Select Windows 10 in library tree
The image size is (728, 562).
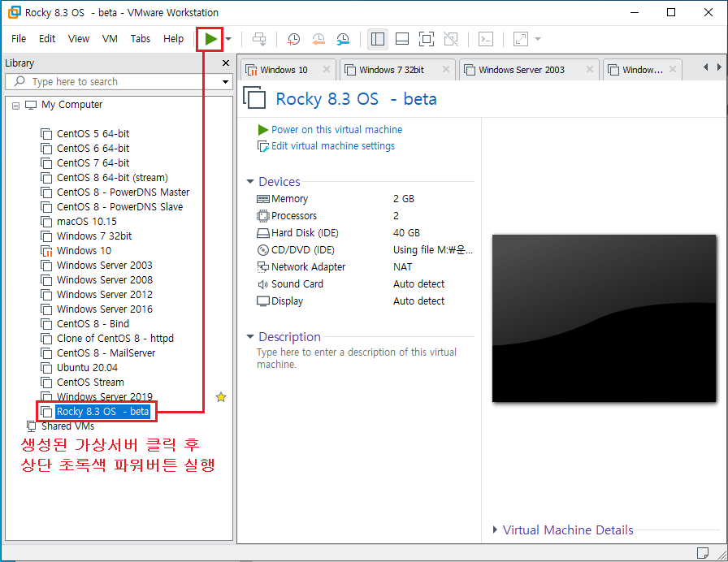click(84, 251)
